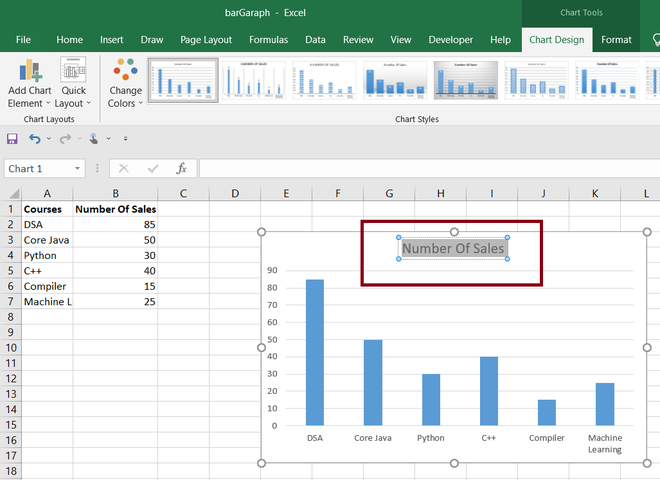This screenshot has height=480, width=660.
Task: Open the Undo history dropdown arrow
Action: point(48,139)
